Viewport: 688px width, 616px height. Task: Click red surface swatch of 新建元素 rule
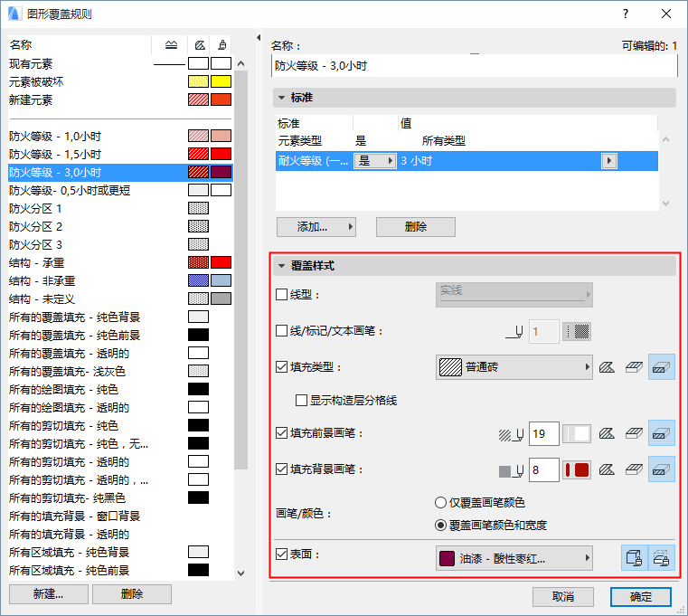point(221,100)
